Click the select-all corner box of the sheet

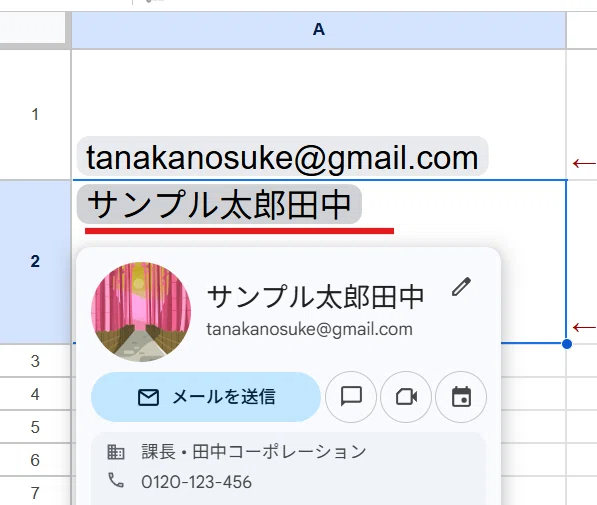[33, 27]
